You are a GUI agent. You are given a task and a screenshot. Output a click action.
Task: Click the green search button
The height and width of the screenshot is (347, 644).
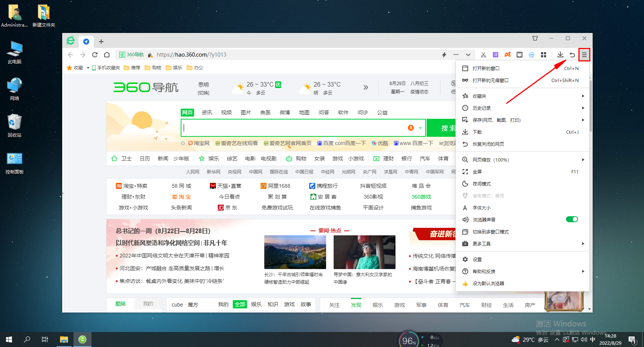441,128
